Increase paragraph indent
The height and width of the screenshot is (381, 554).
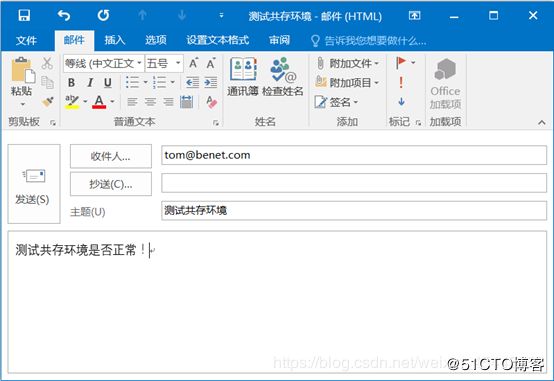[211, 82]
